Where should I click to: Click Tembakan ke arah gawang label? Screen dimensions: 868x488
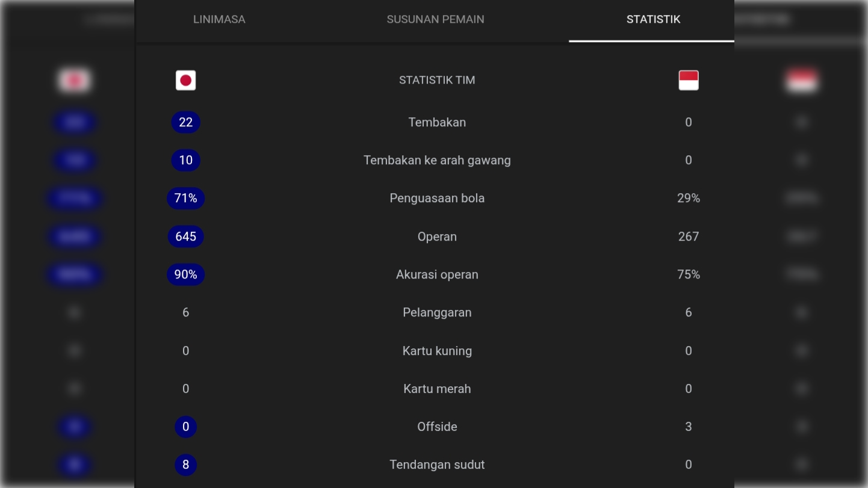(x=437, y=160)
